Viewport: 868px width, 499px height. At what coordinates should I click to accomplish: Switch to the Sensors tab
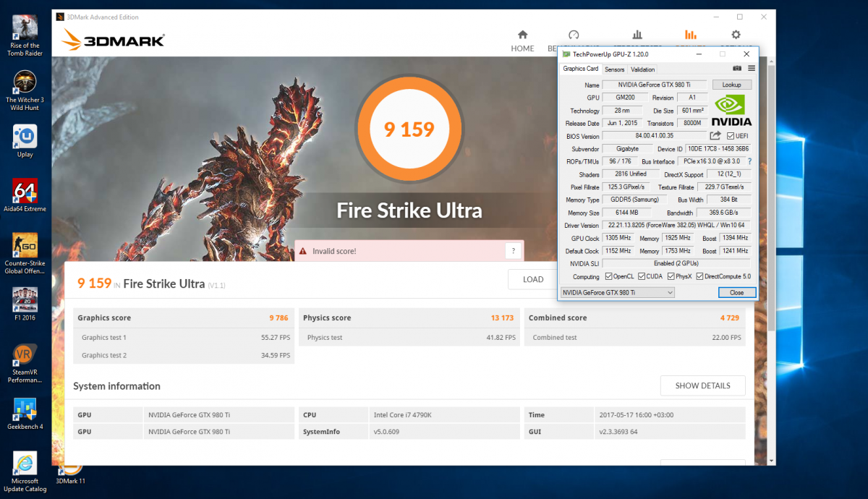pos(615,69)
